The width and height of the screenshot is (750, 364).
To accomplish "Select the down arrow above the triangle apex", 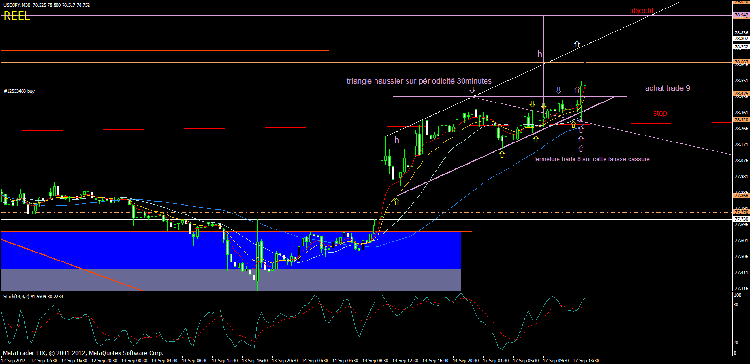I will [472, 90].
